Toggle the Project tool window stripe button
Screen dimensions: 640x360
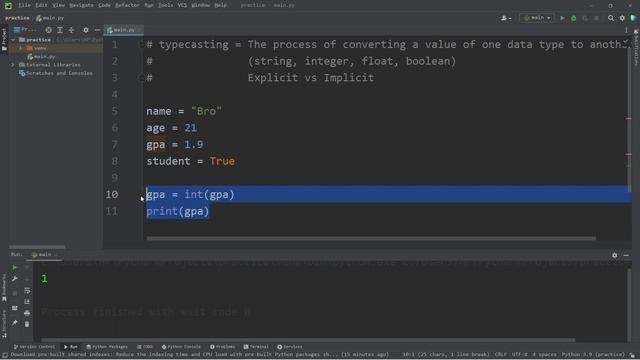point(4,40)
